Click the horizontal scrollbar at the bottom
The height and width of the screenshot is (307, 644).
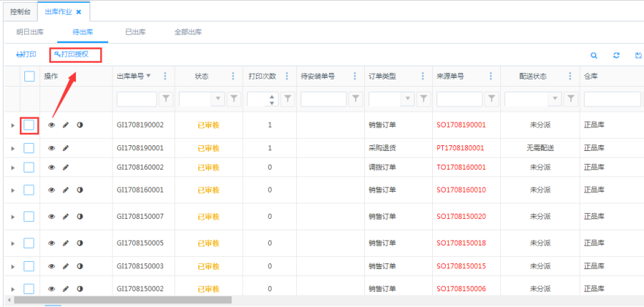coord(122,301)
